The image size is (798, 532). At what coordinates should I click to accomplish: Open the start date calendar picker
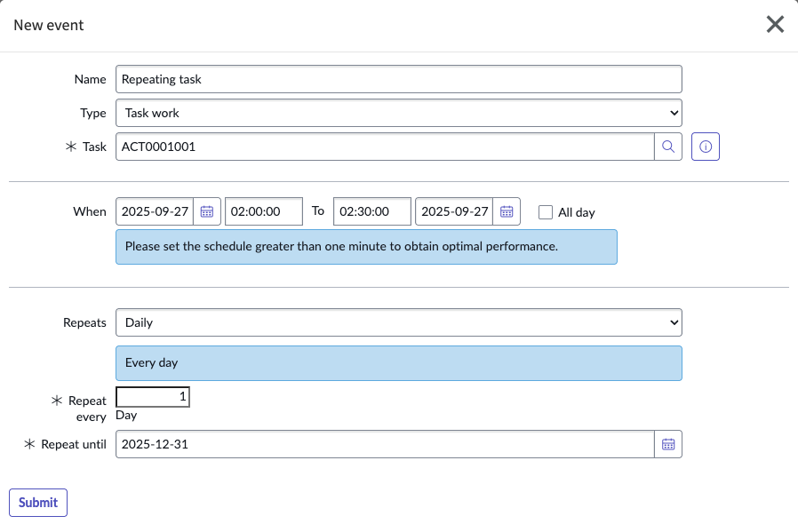coord(207,211)
